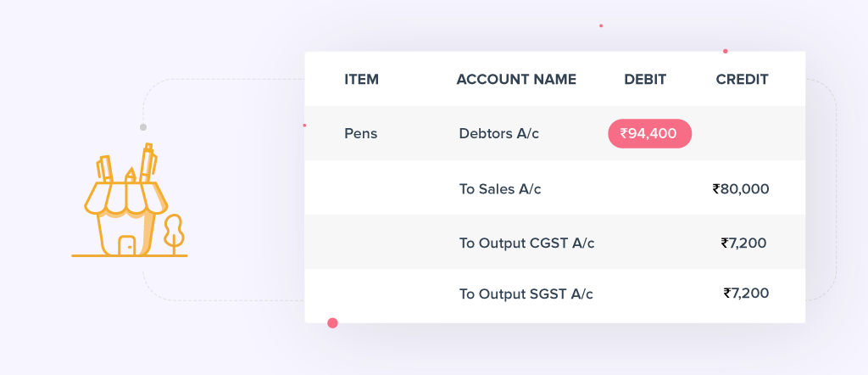Click the ₹7,200 amount in SGST row
868x375 pixels.
point(746,294)
